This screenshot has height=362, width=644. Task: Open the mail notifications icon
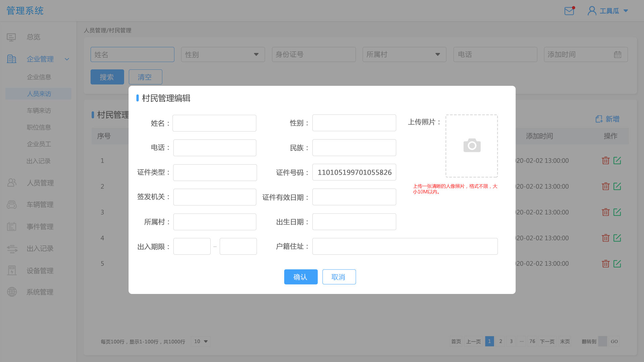click(x=569, y=11)
